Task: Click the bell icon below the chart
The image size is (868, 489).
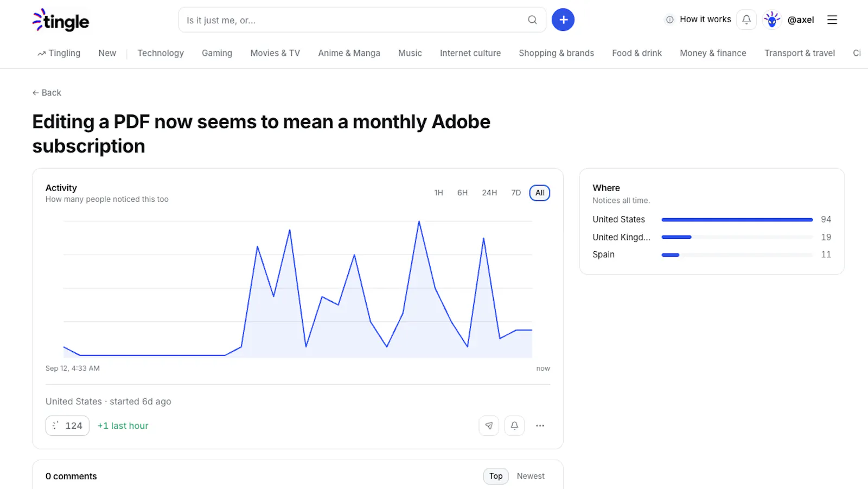Action: click(x=514, y=426)
